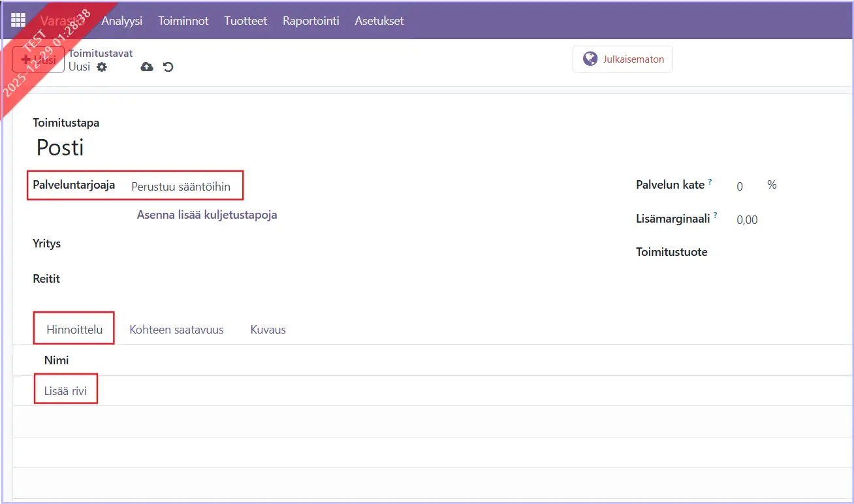Click the help question mark beside Lisämarginaali

pos(715,215)
